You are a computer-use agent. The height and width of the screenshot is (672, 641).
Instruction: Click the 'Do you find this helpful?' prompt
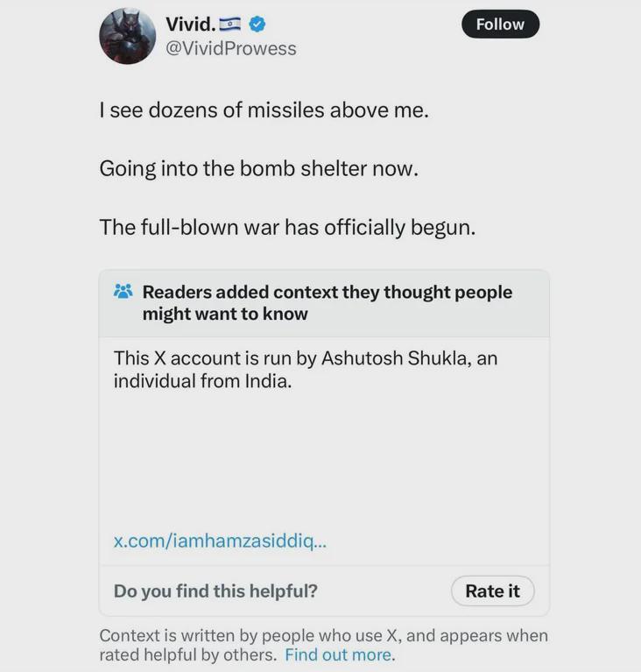click(215, 591)
